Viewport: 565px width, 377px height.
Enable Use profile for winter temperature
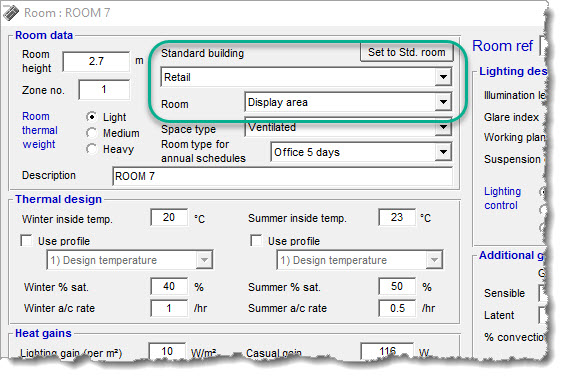tap(26, 240)
